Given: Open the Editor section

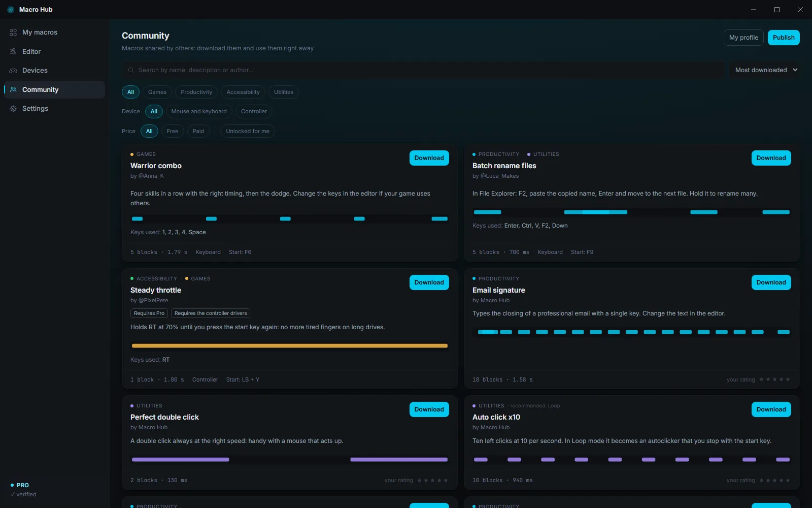Looking at the screenshot, I should tap(54, 51).
